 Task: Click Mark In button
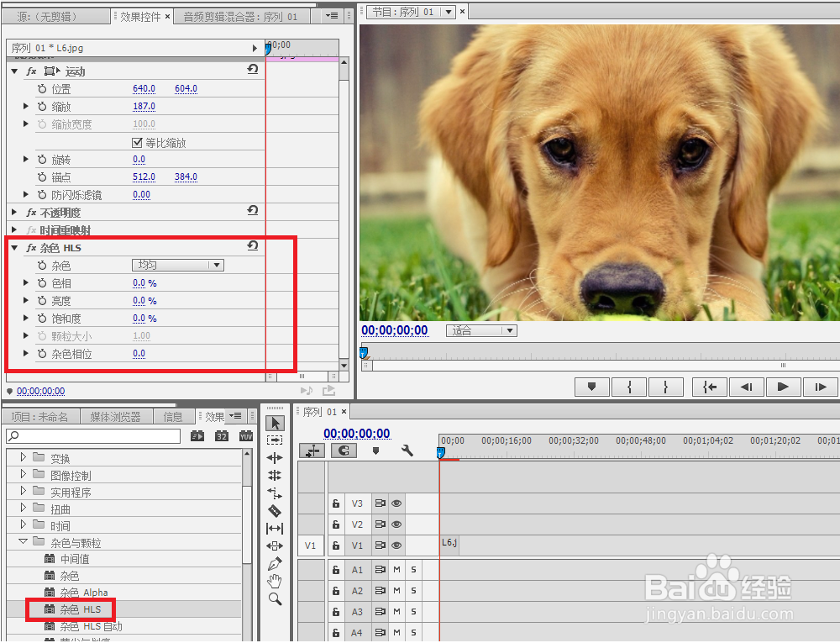click(629, 387)
